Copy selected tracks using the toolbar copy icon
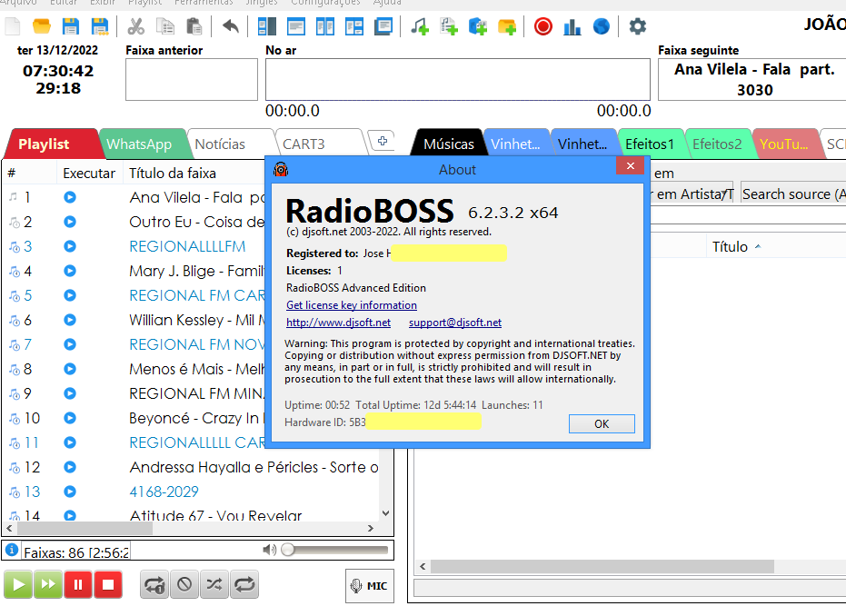This screenshot has height=616, width=846. point(165,25)
